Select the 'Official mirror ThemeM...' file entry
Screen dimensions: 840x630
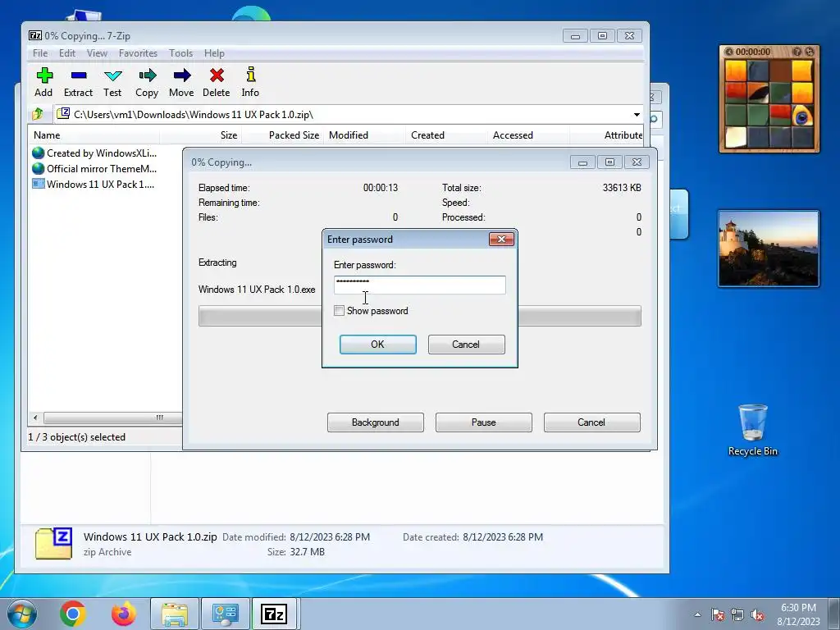pos(94,169)
